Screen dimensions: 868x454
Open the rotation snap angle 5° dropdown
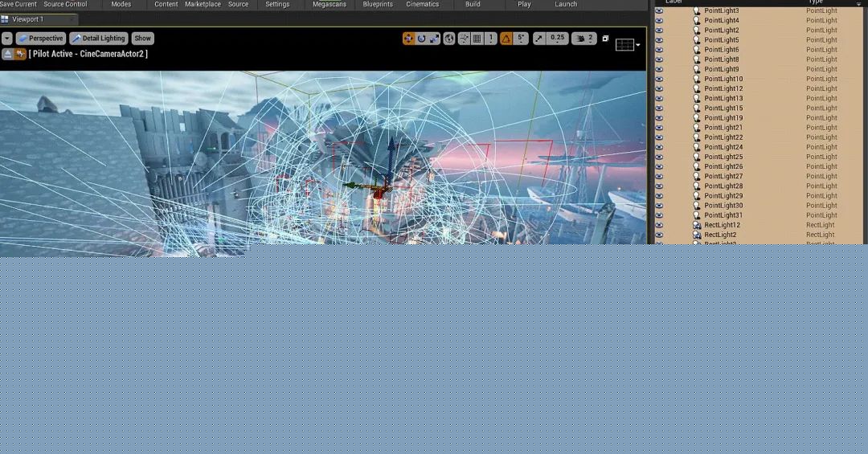pyautogui.click(x=521, y=39)
